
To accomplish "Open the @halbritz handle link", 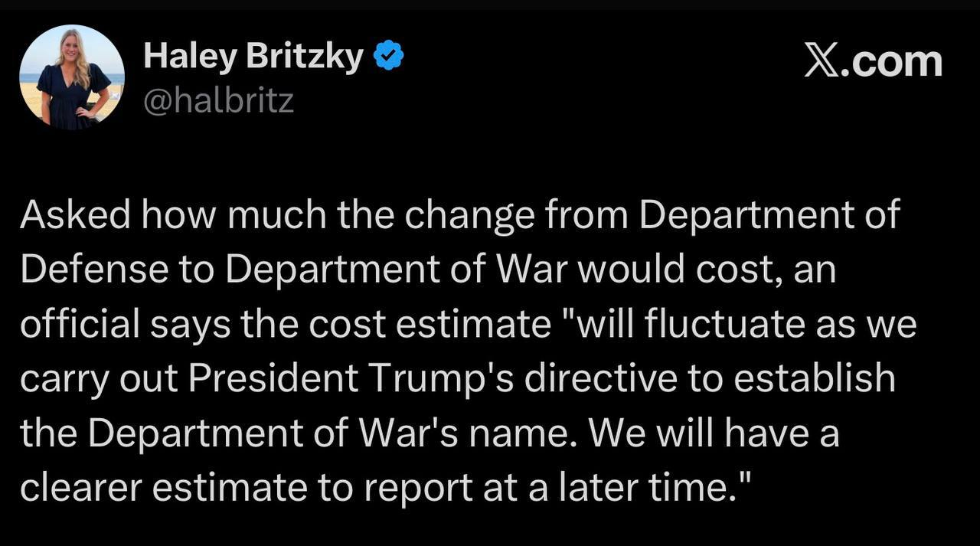I will pyautogui.click(x=219, y=101).
